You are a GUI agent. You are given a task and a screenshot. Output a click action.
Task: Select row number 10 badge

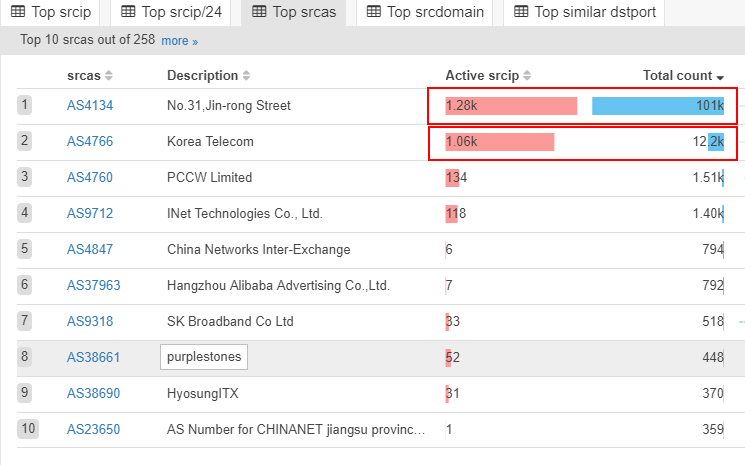pos(27,429)
